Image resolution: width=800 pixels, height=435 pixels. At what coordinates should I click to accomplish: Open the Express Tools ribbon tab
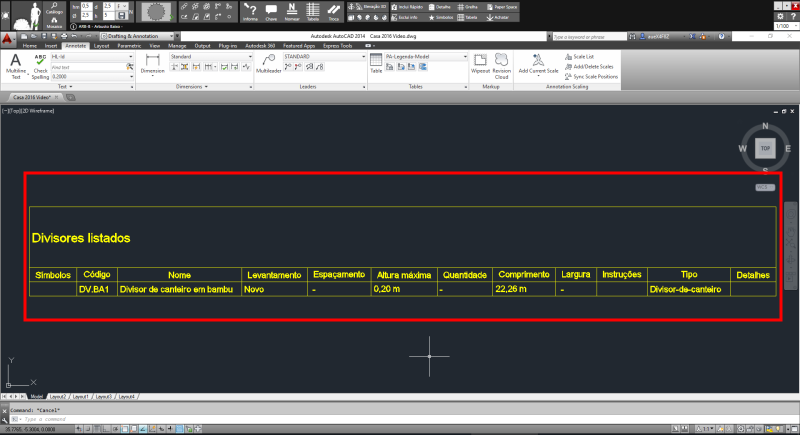tap(337, 46)
